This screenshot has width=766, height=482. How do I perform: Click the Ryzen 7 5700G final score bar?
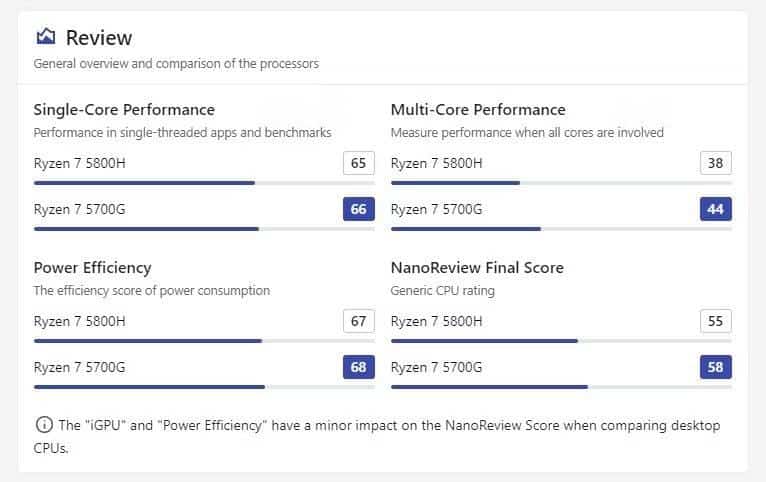click(x=561, y=387)
